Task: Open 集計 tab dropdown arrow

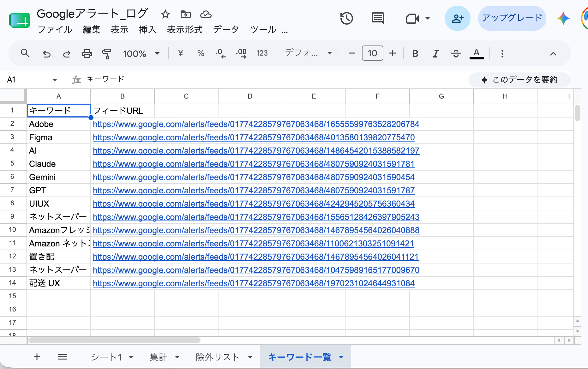Action: [177, 357]
